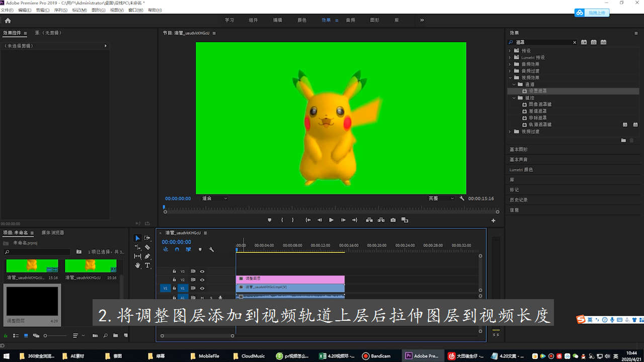Select the Razor tool
The height and width of the screenshot is (362, 644).
tap(147, 247)
